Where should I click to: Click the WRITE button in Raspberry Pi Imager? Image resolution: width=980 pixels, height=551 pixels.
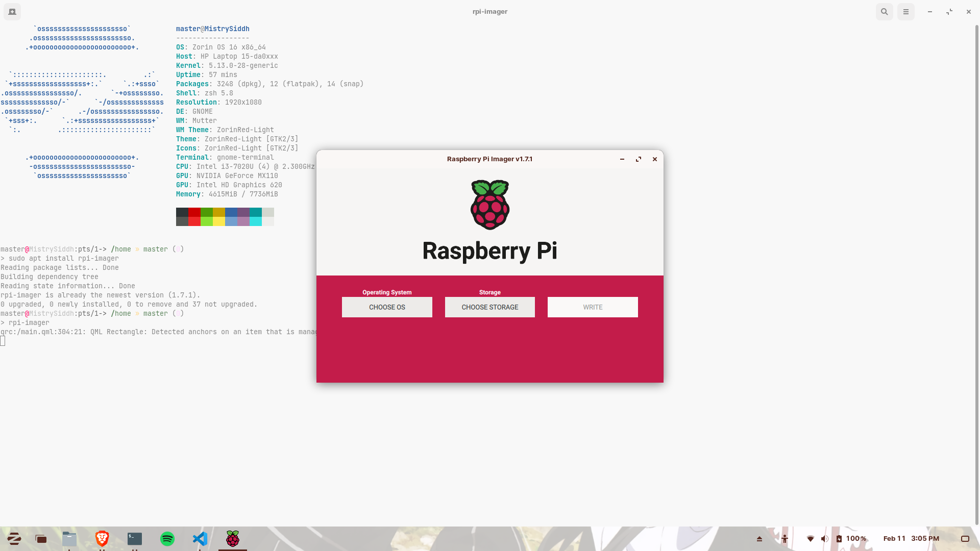point(593,307)
